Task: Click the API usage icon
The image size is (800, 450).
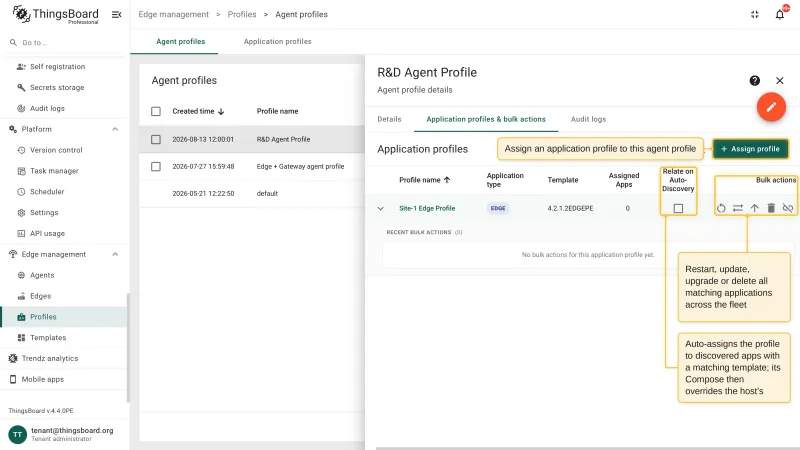Action: [x=21, y=233]
